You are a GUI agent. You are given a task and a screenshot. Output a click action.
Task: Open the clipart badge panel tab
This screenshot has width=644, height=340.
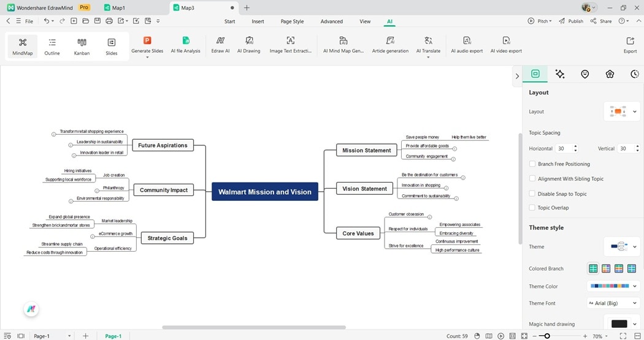pyautogui.click(x=610, y=74)
